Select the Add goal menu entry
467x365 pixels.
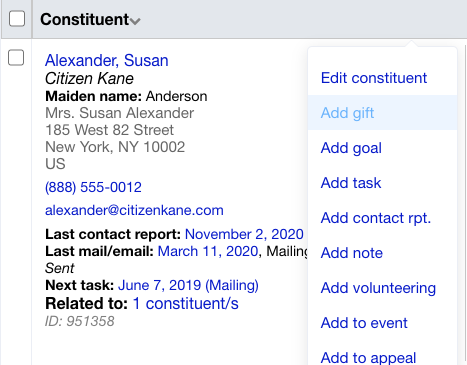(x=351, y=148)
